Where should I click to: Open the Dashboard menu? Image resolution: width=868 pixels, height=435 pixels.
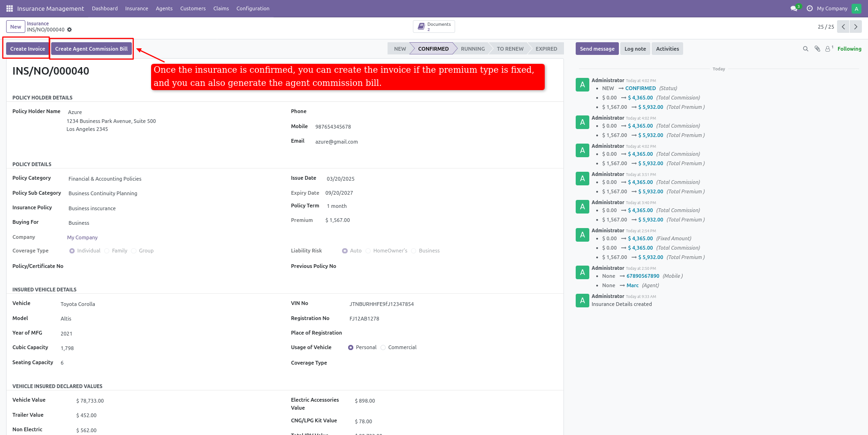[x=105, y=8]
